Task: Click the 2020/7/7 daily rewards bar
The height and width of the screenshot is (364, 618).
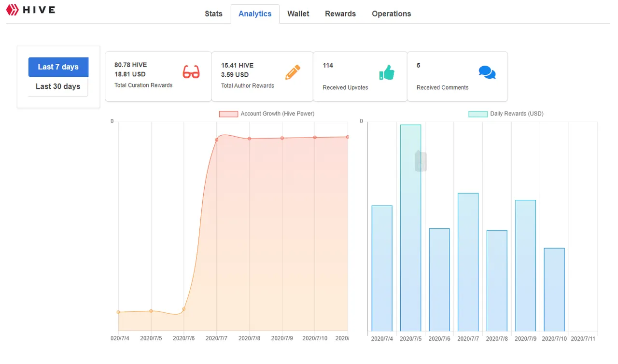Action: [468, 262]
